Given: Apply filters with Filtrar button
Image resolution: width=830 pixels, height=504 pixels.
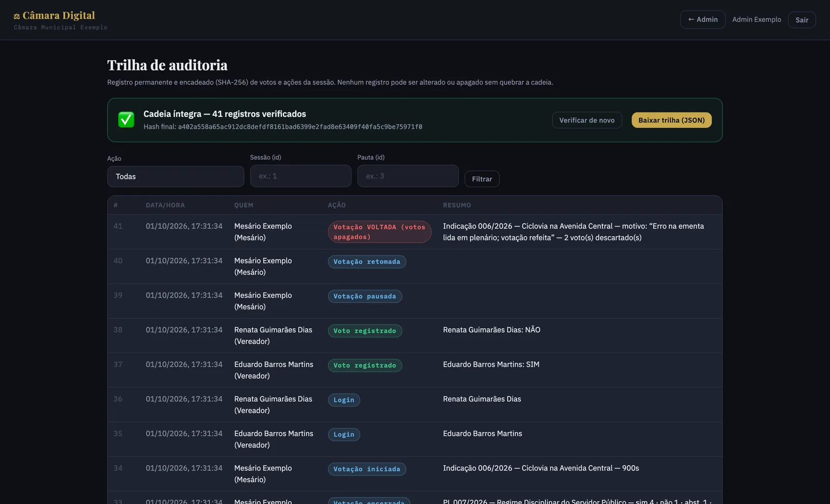Looking at the screenshot, I should 482,179.
